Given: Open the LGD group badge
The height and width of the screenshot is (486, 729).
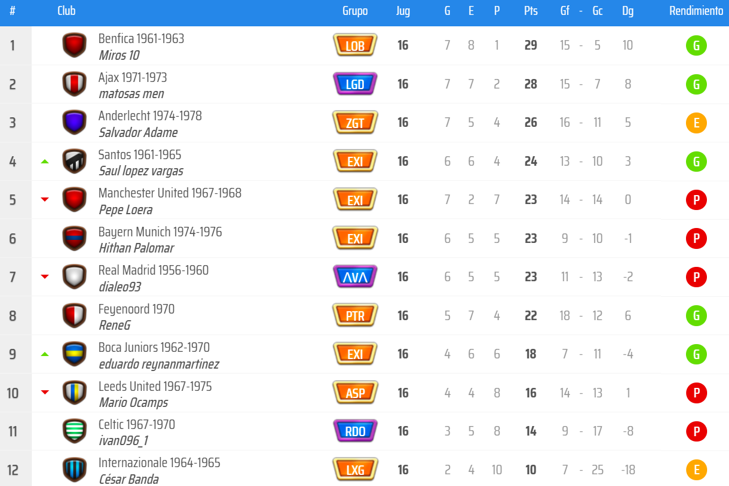Looking at the screenshot, I should tap(355, 84).
